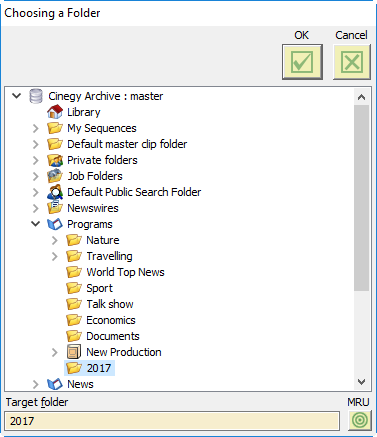This screenshot has width=377, height=437.
Task: Click the scrollbar down arrow
Action: click(x=361, y=382)
